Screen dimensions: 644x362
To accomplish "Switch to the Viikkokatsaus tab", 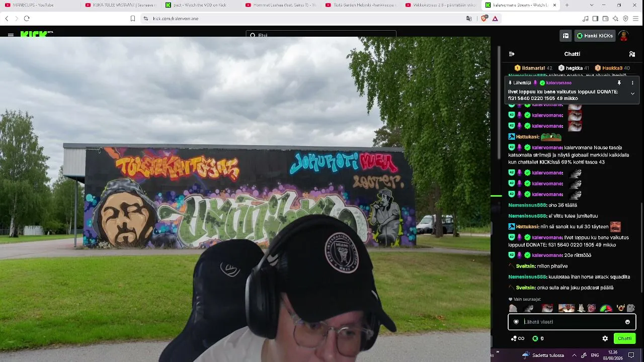I will pyautogui.click(x=440, y=5).
